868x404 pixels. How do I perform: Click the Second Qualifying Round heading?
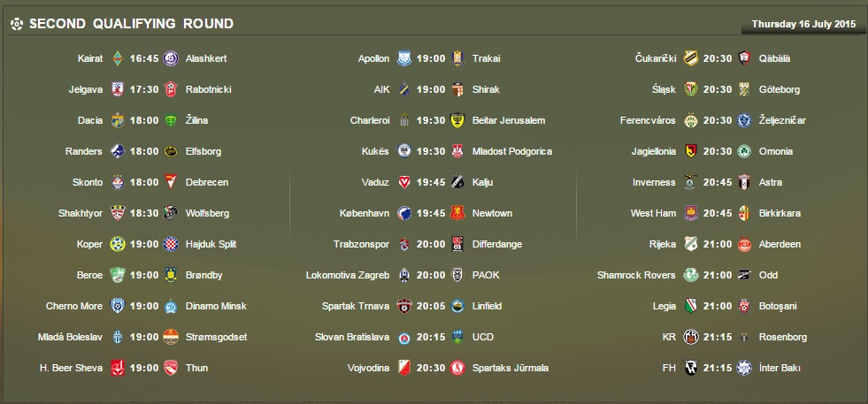(x=131, y=24)
